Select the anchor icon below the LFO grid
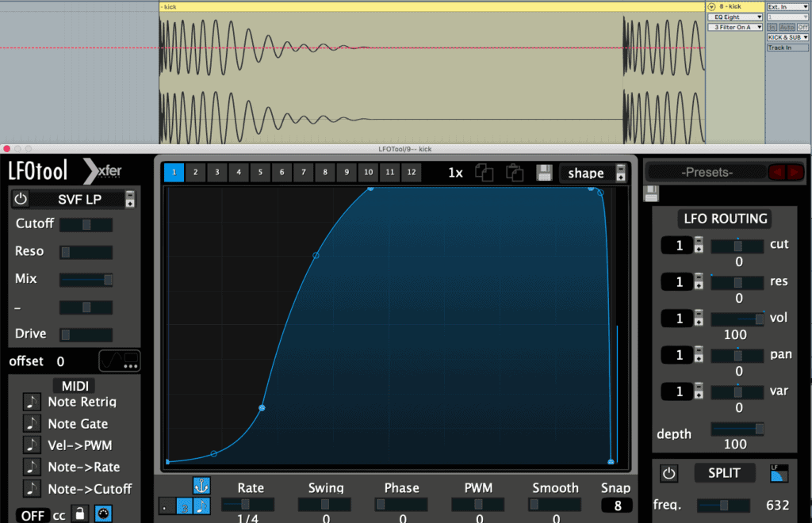812x523 pixels. point(201,485)
